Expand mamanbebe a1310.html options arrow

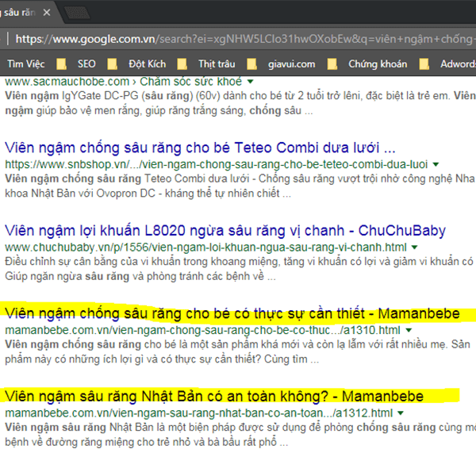click(x=409, y=330)
